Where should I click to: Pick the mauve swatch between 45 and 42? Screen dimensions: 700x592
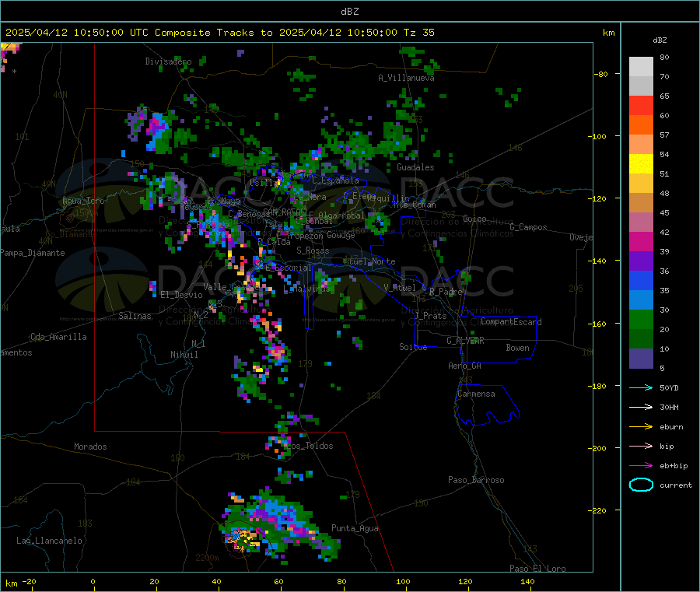641,222
